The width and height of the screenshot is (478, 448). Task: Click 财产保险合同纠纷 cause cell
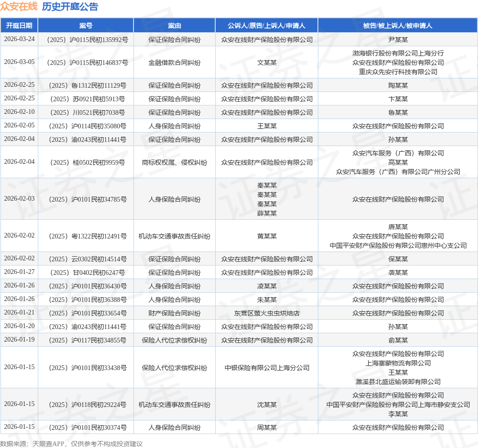coord(175,313)
